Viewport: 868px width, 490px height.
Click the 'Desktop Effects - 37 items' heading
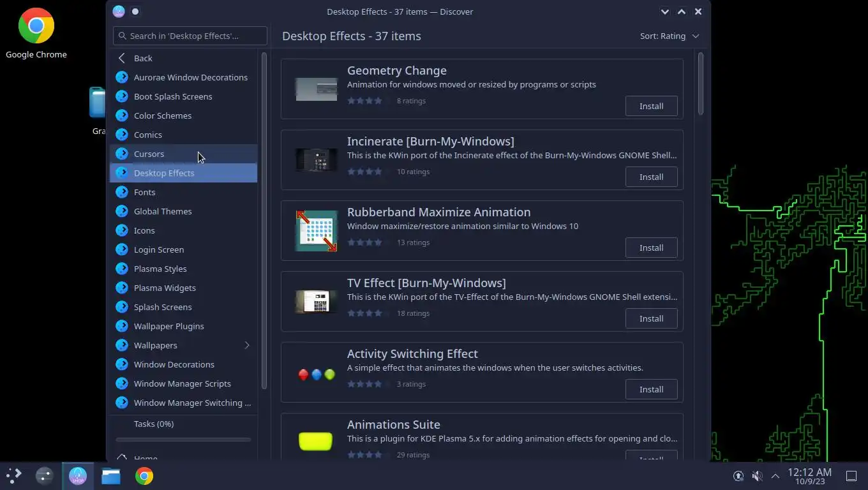pyautogui.click(x=352, y=36)
